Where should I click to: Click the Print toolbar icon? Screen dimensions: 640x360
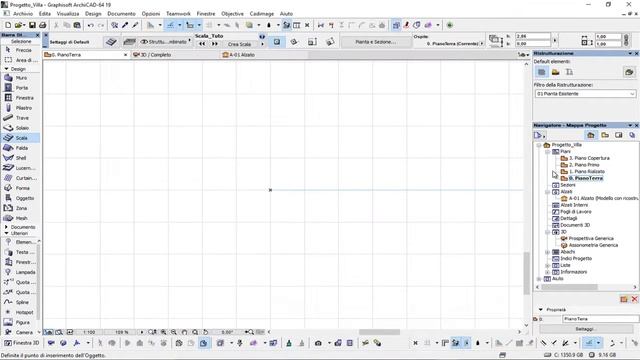pos(42,25)
